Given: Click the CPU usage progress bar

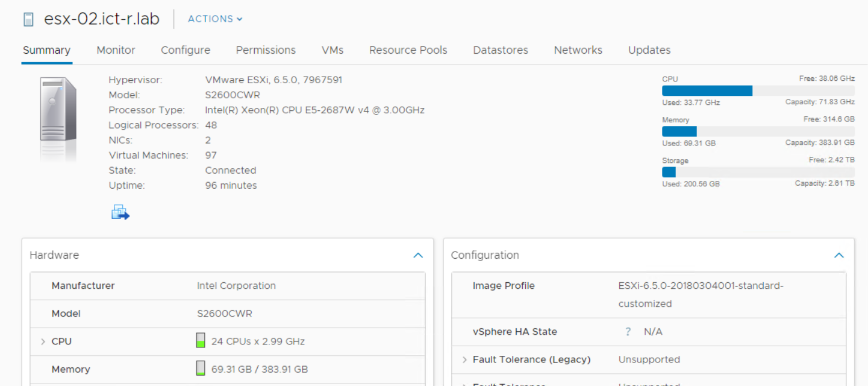Looking at the screenshot, I should click(x=758, y=90).
